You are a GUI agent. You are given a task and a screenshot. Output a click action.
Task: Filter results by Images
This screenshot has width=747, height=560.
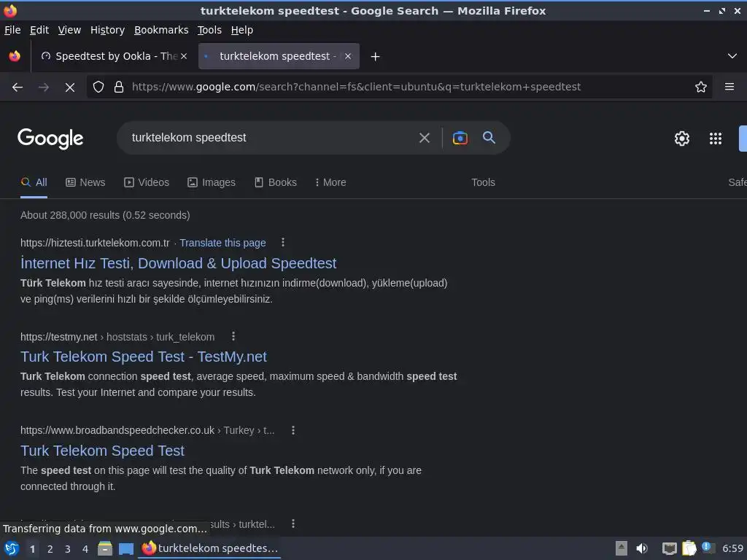[x=212, y=182]
